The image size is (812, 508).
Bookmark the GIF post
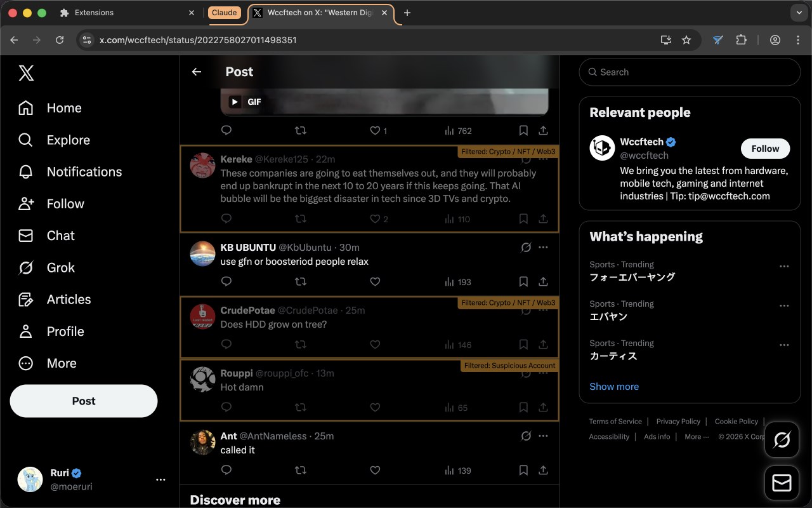[x=523, y=130]
